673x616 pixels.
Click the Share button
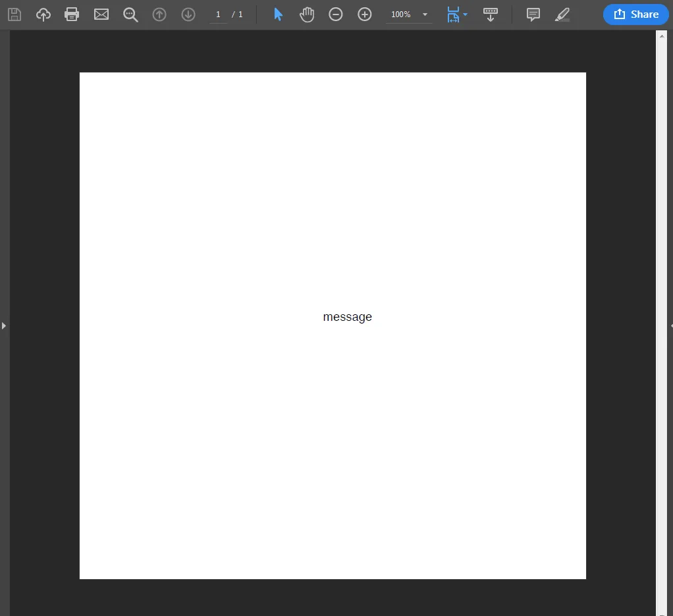pyautogui.click(x=636, y=14)
